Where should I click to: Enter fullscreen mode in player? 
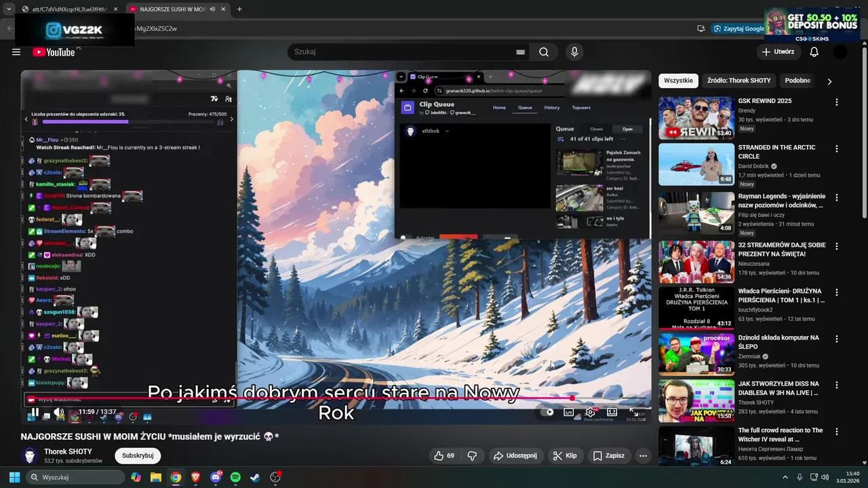click(x=633, y=412)
